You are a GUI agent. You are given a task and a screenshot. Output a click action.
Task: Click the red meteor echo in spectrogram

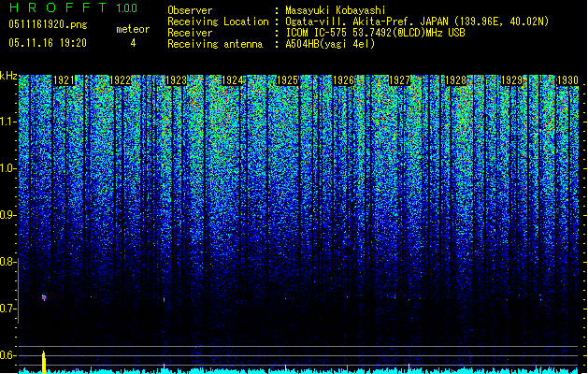coord(44,297)
